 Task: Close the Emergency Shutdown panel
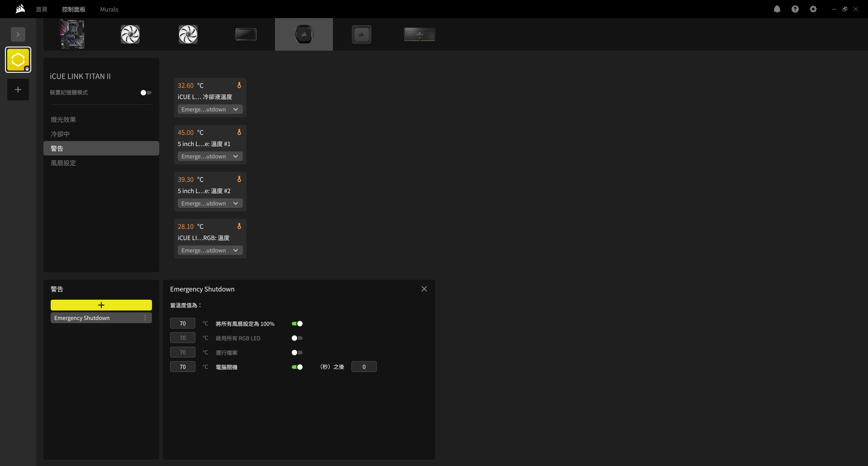(424, 289)
